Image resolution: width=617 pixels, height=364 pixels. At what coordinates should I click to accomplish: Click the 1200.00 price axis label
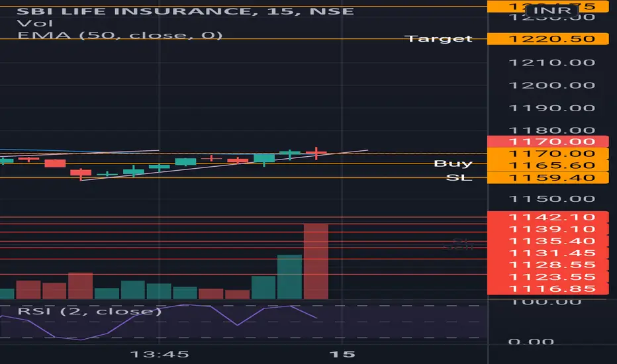pos(551,85)
